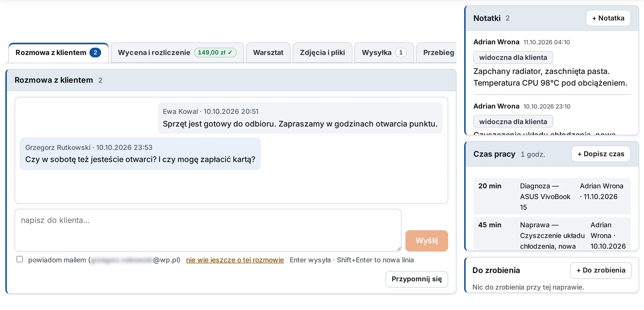Click the Wysyłka count badge 1

point(401,52)
